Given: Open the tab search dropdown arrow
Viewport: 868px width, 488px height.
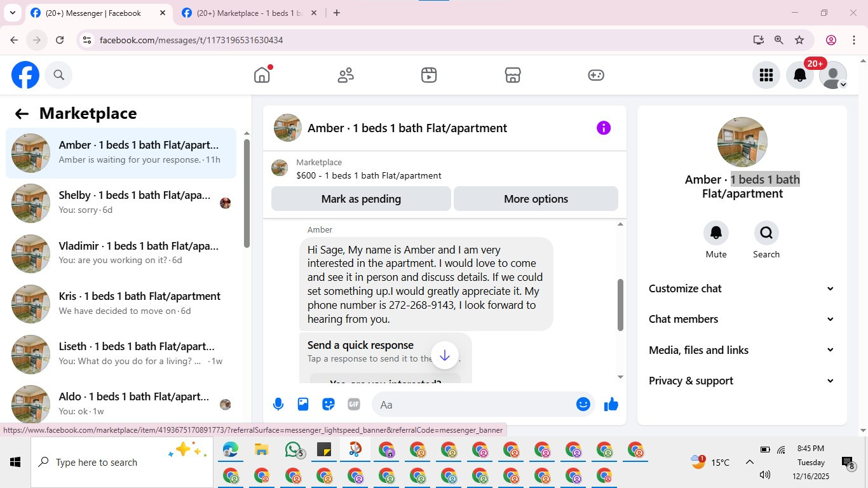Looking at the screenshot, I should tap(12, 13).
